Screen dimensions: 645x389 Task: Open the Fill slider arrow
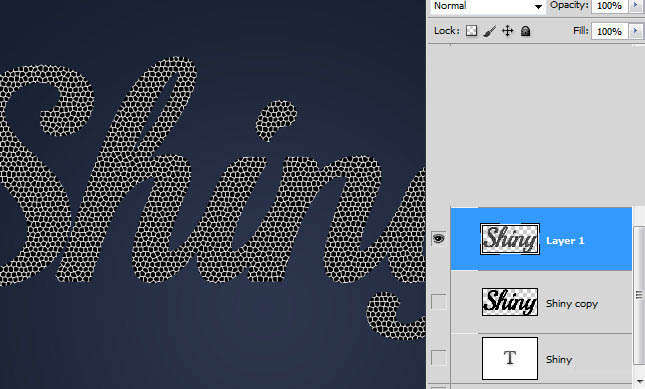636,31
